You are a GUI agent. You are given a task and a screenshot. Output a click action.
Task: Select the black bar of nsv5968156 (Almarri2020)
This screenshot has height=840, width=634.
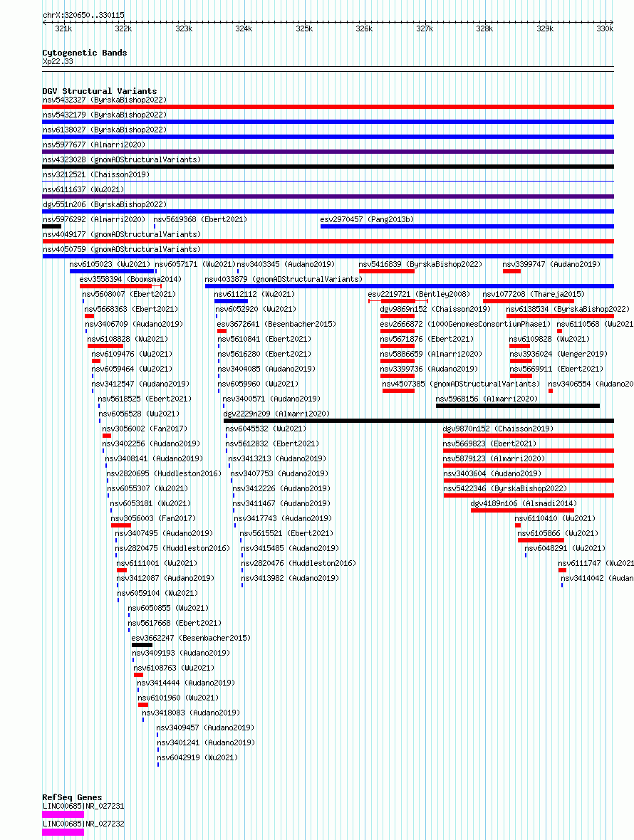point(518,406)
